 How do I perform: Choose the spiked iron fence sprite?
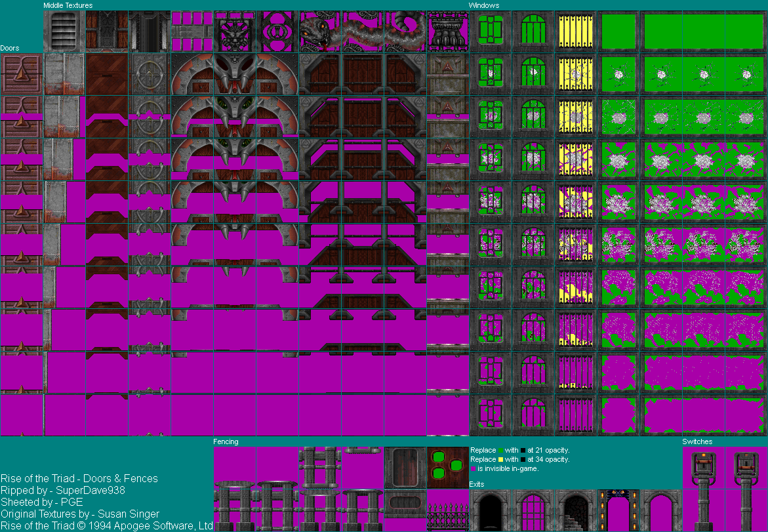[448, 517]
